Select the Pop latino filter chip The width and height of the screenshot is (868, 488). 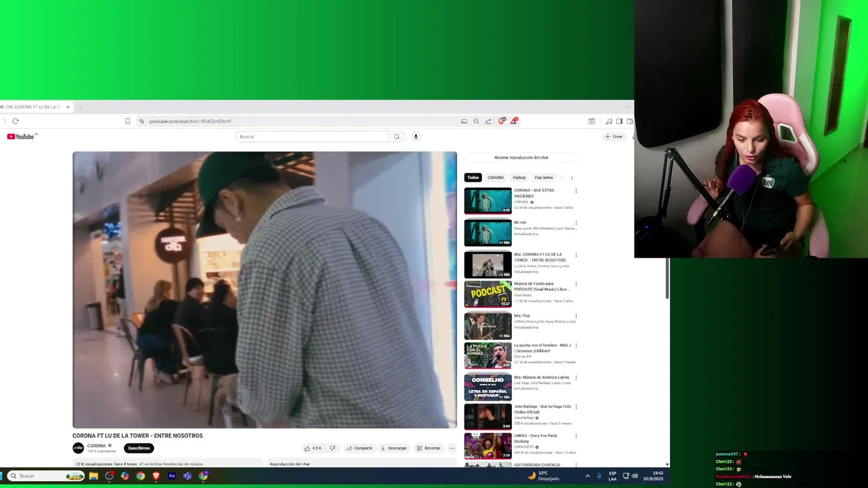tap(544, 178)
